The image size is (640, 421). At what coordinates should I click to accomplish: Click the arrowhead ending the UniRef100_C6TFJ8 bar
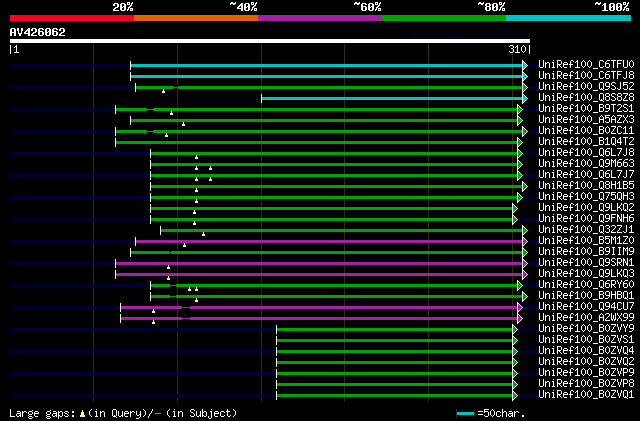(x=525, y=76)
